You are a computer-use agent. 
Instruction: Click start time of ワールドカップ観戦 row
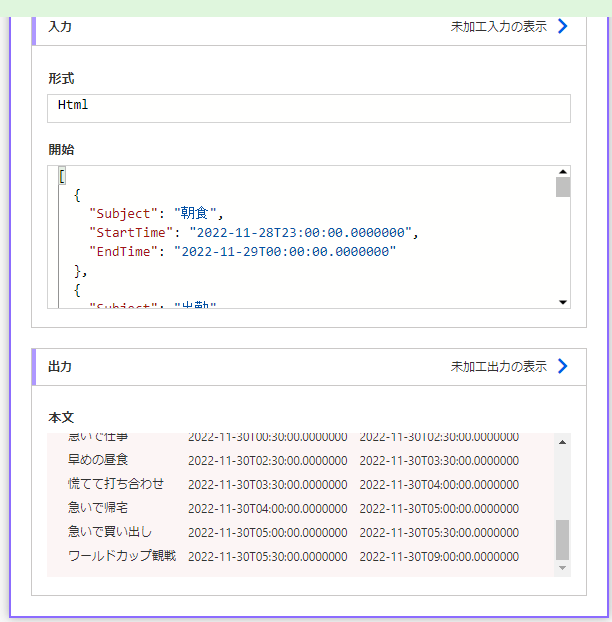pos(268,557)
